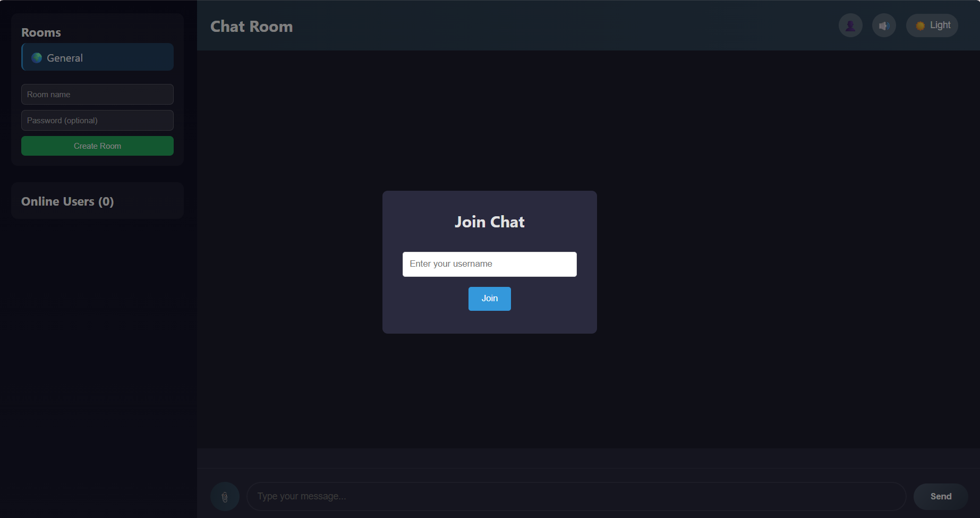
Task: Click the globe icon beside General
Action: tap(37, 58)
